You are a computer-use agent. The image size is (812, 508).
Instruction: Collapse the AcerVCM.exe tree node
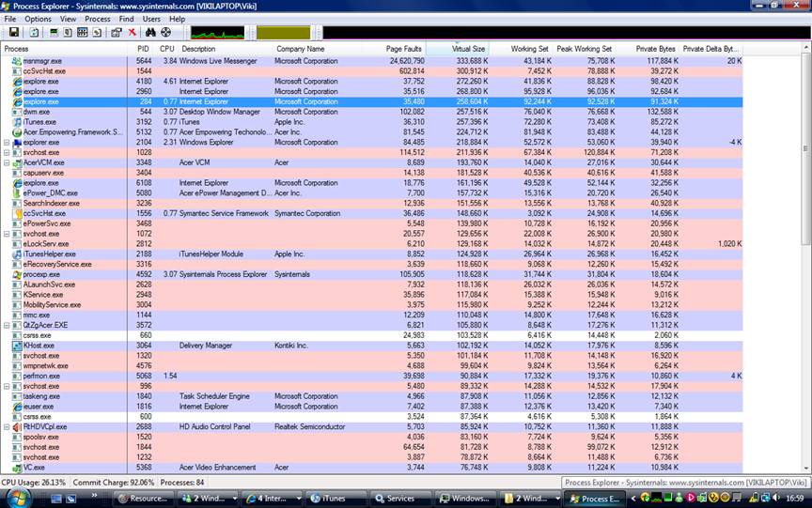click(x=7, y=162)
